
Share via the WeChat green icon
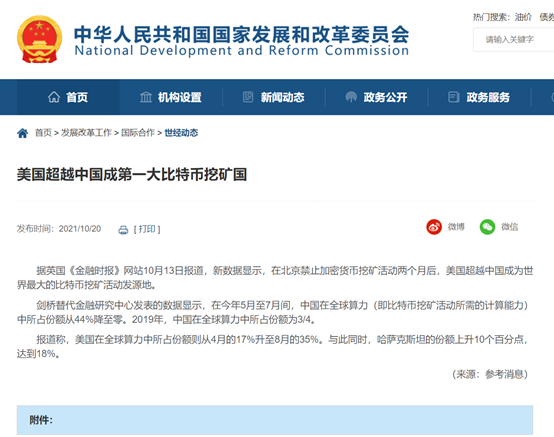click(487, 227)
